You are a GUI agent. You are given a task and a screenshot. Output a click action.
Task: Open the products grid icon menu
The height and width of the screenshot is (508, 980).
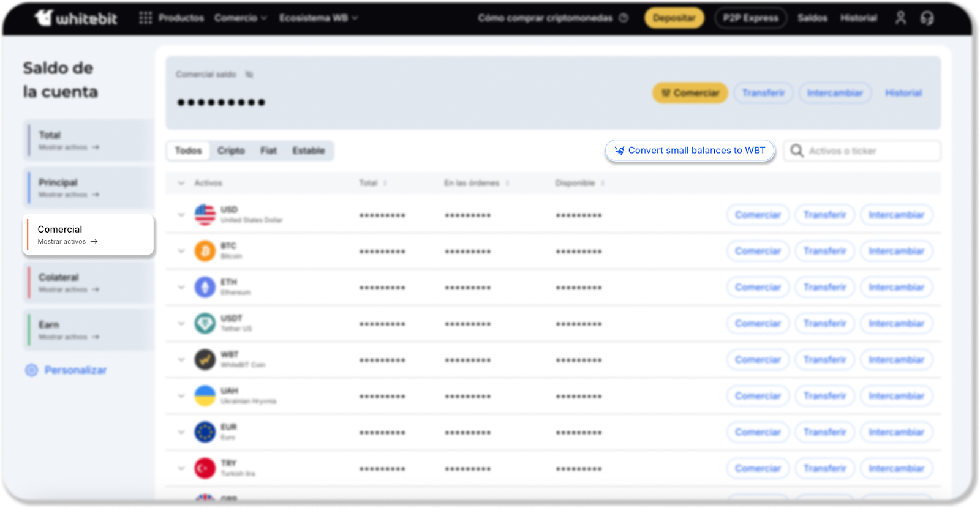(x=145, y=18)
